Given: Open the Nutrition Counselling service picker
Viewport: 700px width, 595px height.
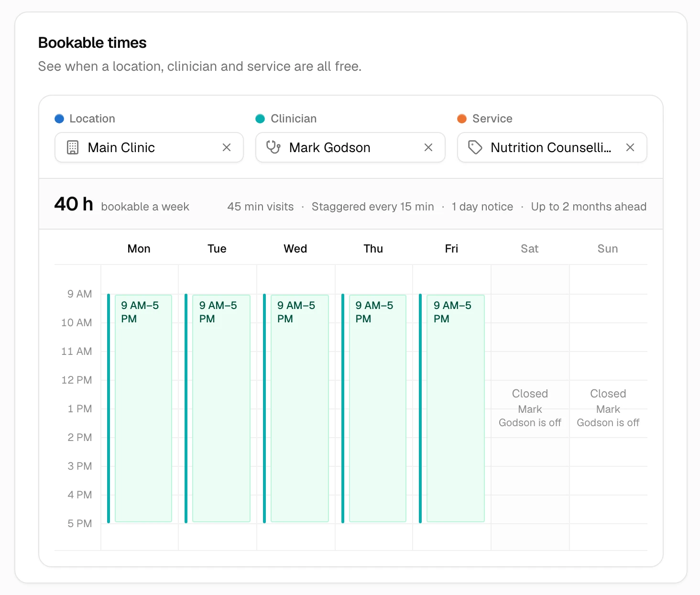Looking at the screenshot, I should pos(552,147).
